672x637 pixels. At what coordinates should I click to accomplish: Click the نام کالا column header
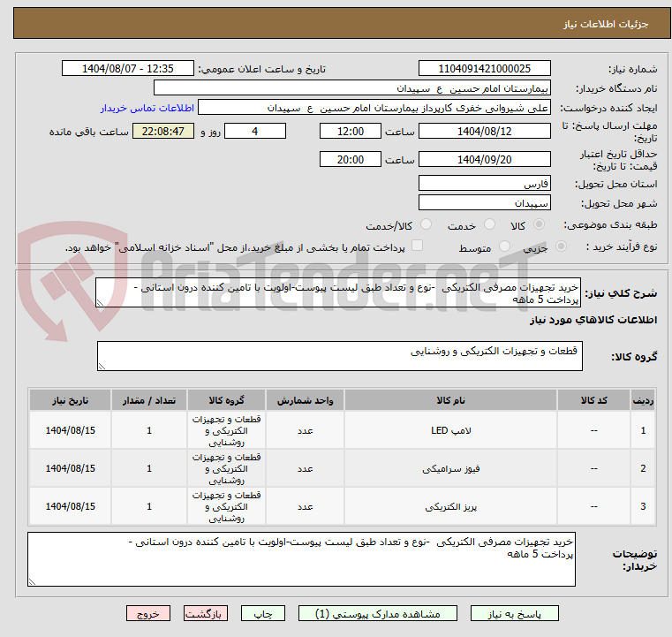pyautogui.click(x=451, y=400)
